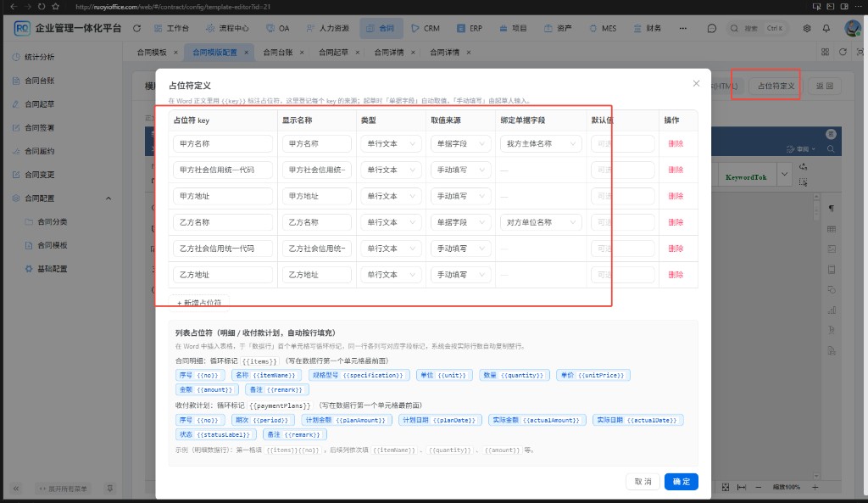Open 合同分类 in the sidebar
868x503 pixels.
[x=52, y=221]
